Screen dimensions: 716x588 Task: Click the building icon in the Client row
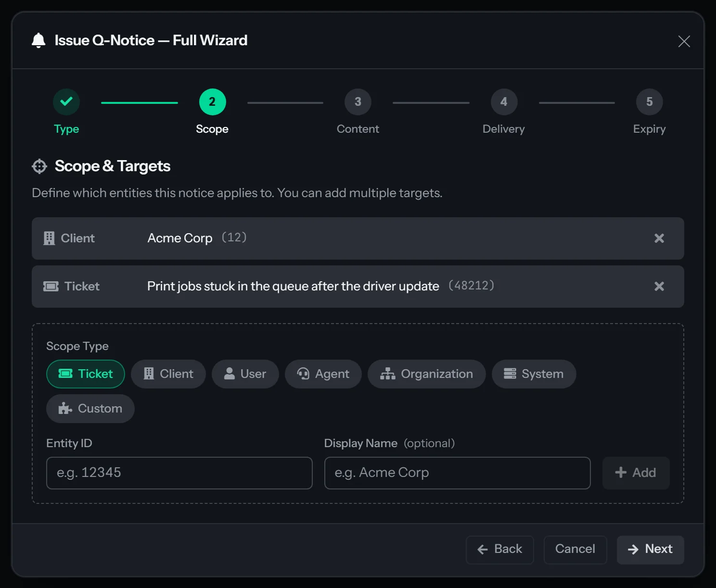click(x=49, y=238)
